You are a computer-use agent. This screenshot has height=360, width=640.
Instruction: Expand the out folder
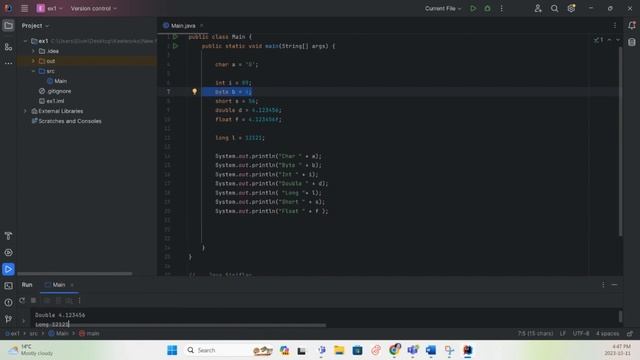pyautogui.click(x=33, y=61)
